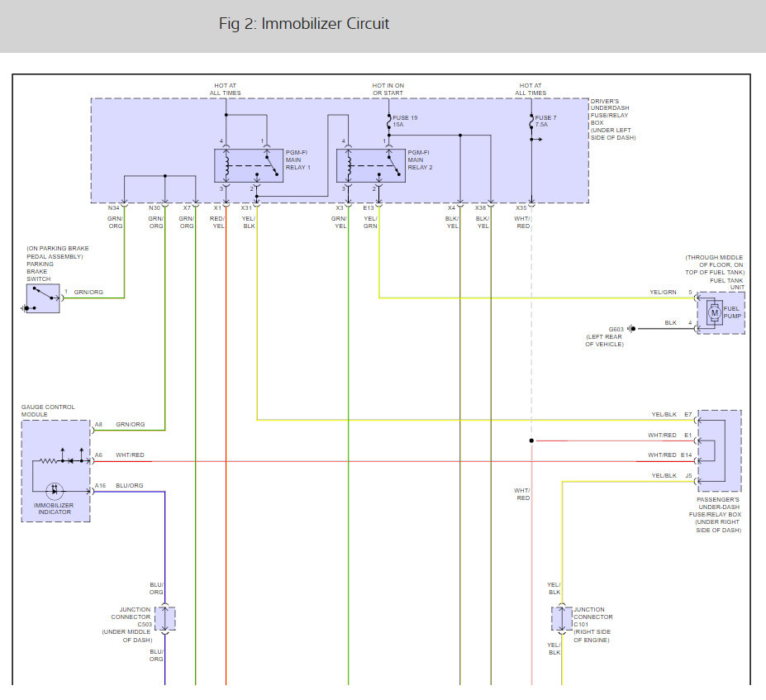Click gauge module pin A8 label

coord(98,425)
